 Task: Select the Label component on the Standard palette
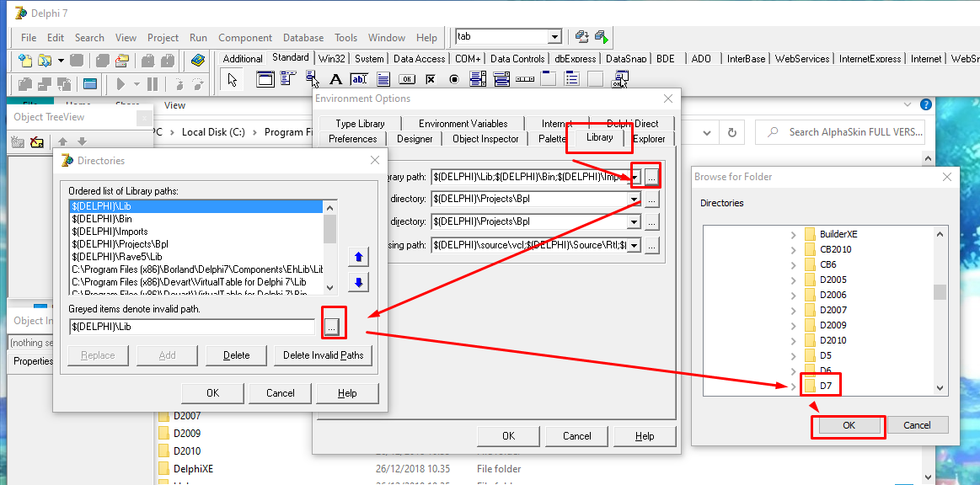point(335,78)
